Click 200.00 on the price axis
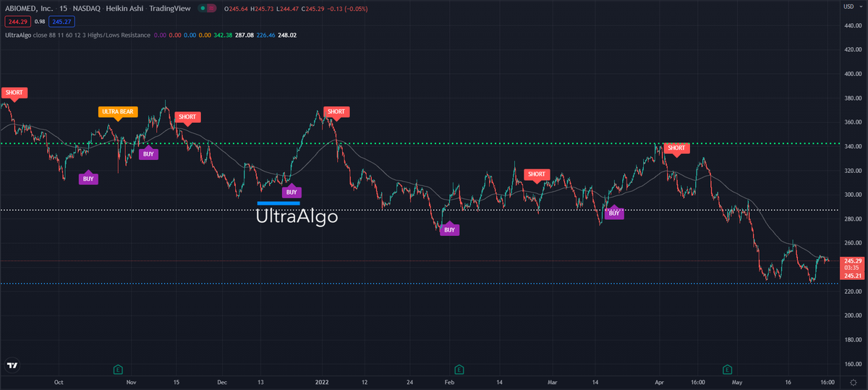This screenshot has width=868, height=390. click(x=851, y=315)
